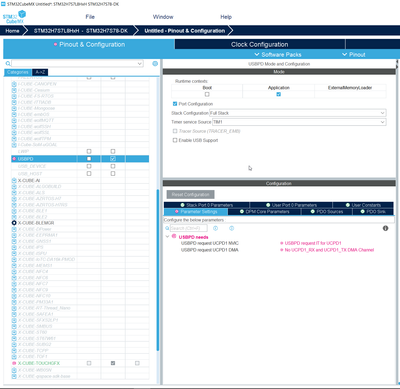
Task: Collapse the USBPD needs tree group
Action: (x=167, y=237)
